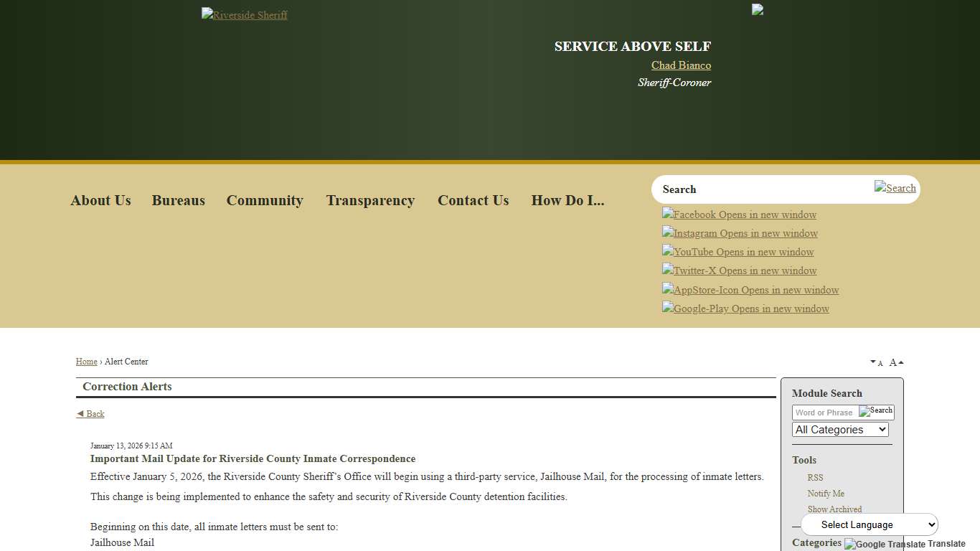The image size is (980, 551).
Task: Subscribe via the RSS link
Action: pos(815,477)
